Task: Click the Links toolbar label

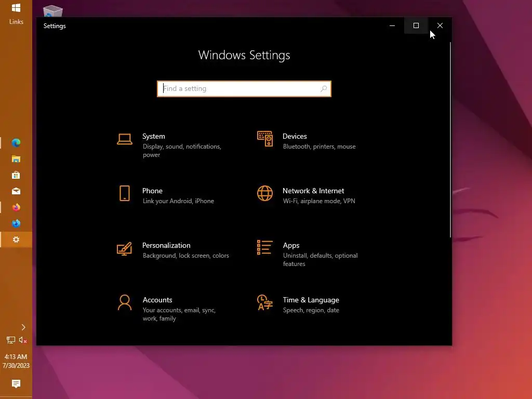Action: [16, 22]
